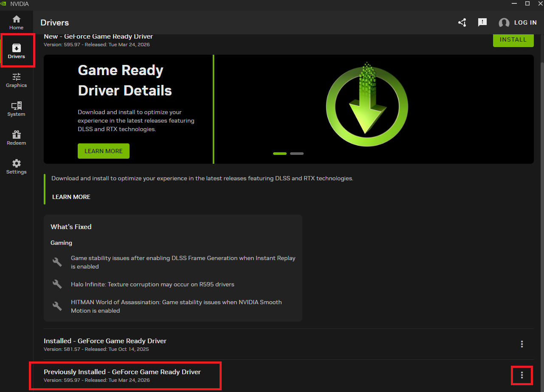Click LOG IN in the header
The image size is (544, 392).
click(525, 22)
